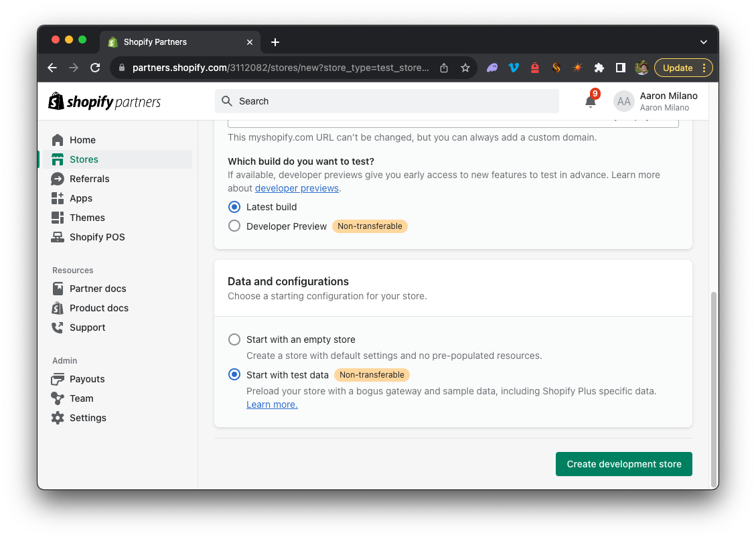
Task: Select the Shopify Partners browser tab
Action: 180,42
